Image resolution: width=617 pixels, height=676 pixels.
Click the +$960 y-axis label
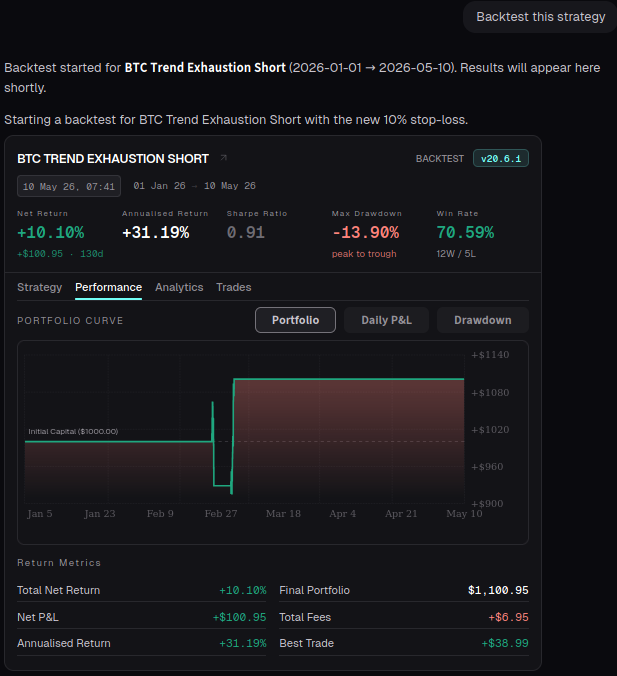487,467
